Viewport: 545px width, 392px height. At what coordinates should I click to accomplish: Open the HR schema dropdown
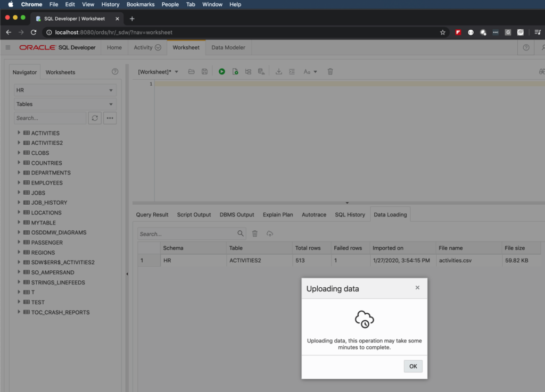65,90
